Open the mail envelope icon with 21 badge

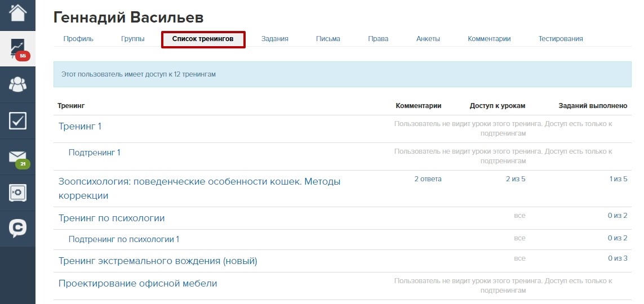point(17,157)
